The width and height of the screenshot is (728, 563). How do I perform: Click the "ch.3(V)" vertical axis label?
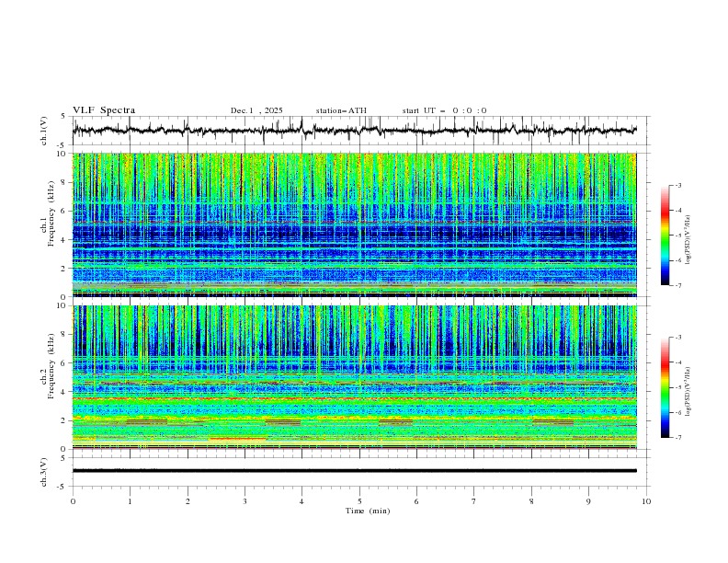pos(44,472)
